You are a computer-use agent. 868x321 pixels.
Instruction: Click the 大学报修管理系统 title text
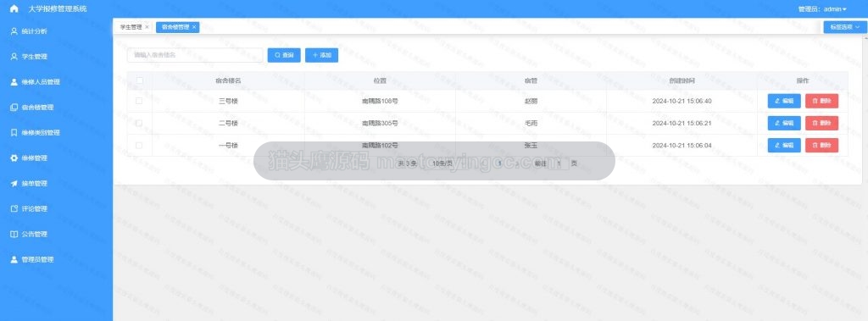pyautogui.click(x=58, y=8)
